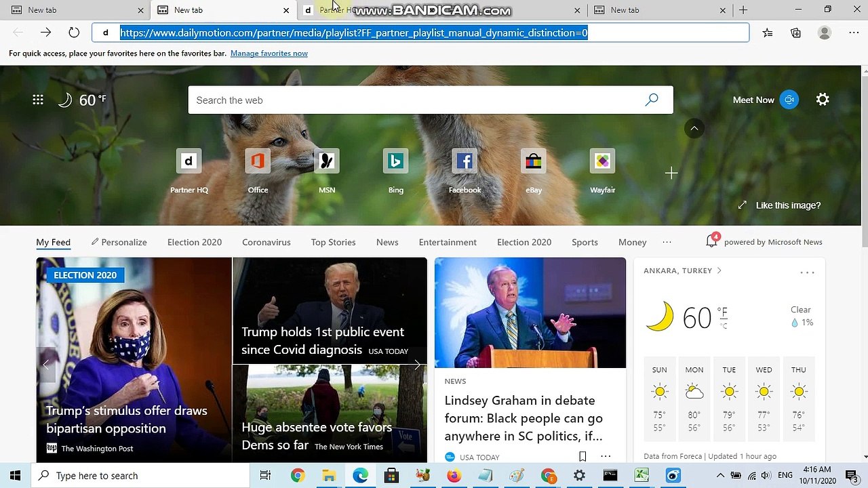868x488 pixels.
Task: Click the Windows Start button
Action: click(x=16, y=475)
